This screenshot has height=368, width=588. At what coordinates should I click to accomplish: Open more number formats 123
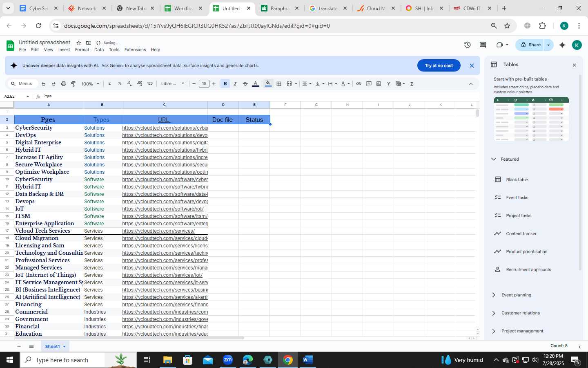coord(150,83)
